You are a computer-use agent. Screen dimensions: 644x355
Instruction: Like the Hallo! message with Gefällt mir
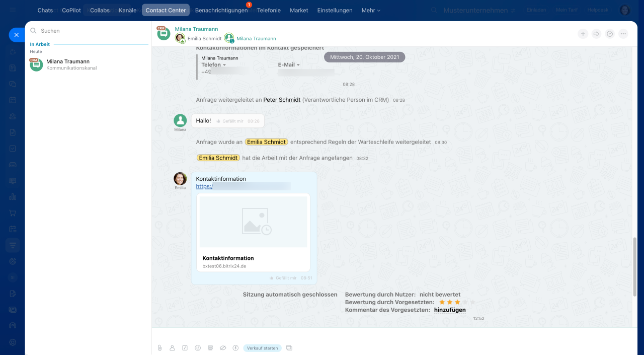point(230,121)
